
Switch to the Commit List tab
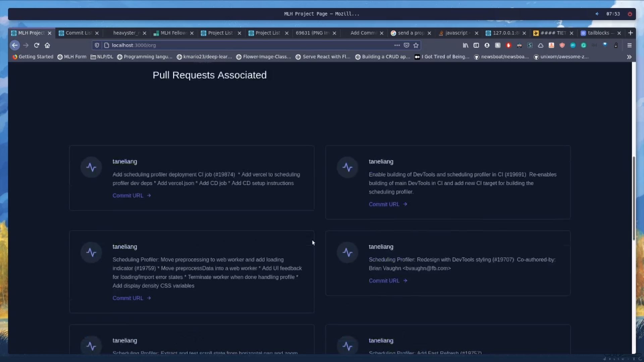tap(78, 33)
